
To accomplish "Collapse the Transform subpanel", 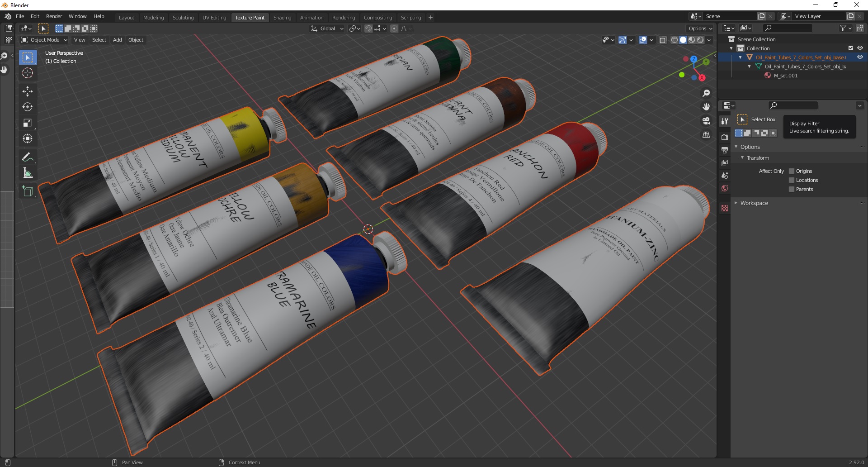I will click(742, 158).
